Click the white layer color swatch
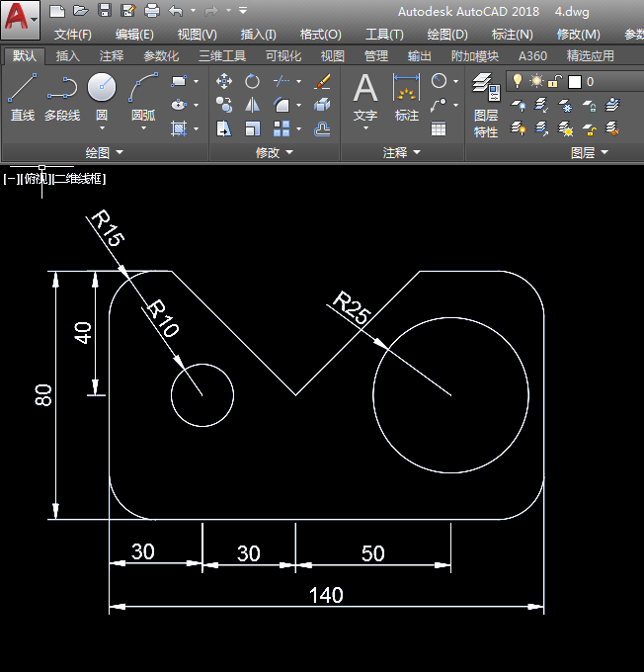644x672 pixels. 574,81
